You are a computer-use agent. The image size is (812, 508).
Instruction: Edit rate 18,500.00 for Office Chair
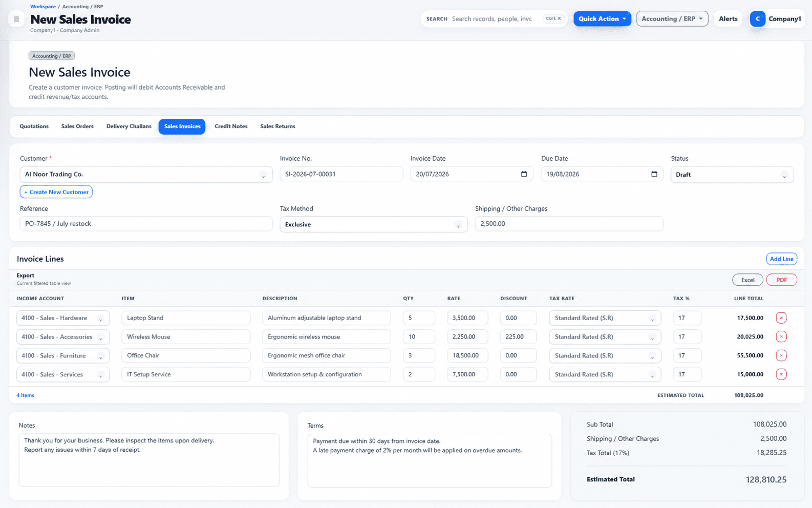(x=467, y=355)
